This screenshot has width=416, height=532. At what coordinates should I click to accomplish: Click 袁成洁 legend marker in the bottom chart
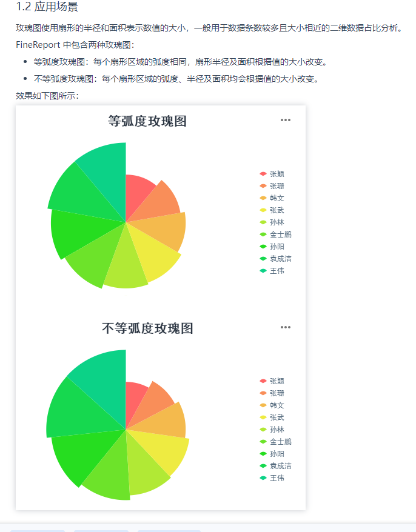coord(263,466)
